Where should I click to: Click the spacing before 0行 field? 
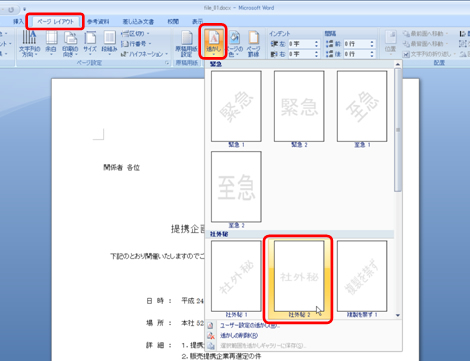pos(356,44)
